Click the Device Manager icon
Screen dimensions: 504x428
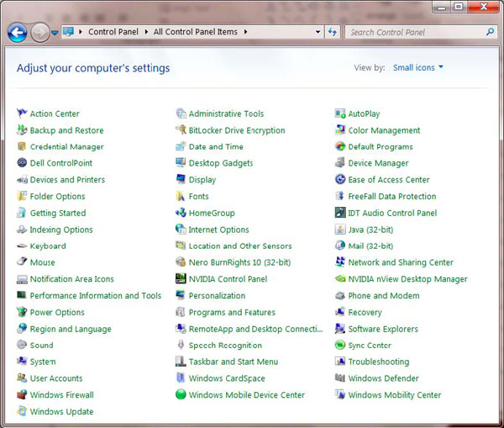coord(340,163)
